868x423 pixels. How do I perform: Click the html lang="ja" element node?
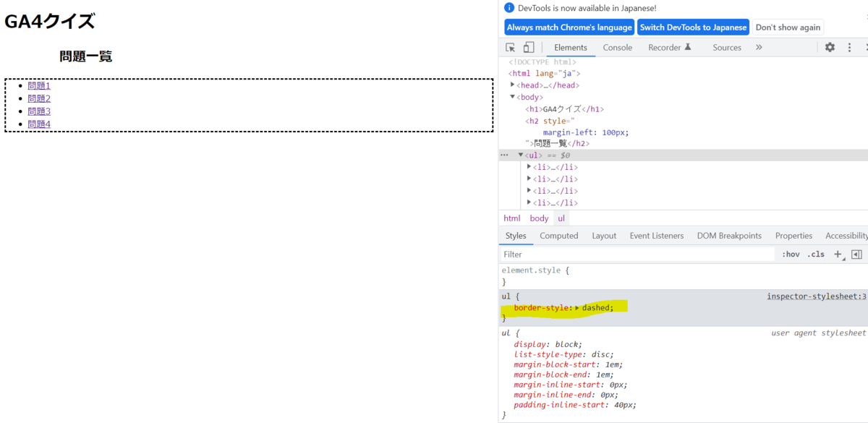tap(545, 73)
